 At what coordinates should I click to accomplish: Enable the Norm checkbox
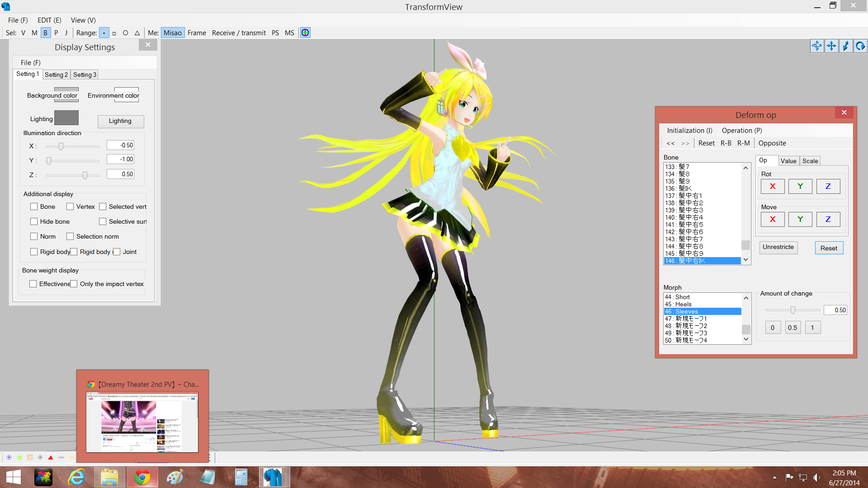pos(34,236)
